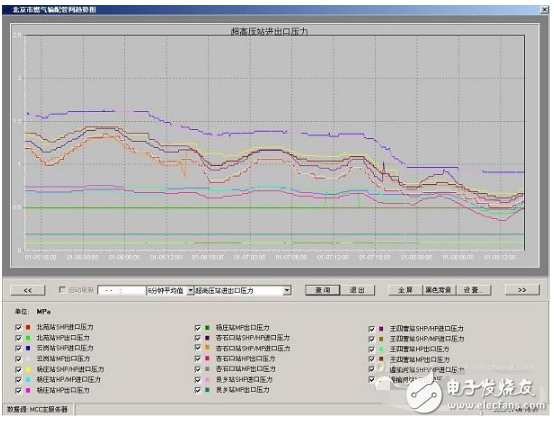Click gray swatch for 杏石口站MP出口压力
The image size is (554, 422).
pyautogui.click(x=207, y=369)
